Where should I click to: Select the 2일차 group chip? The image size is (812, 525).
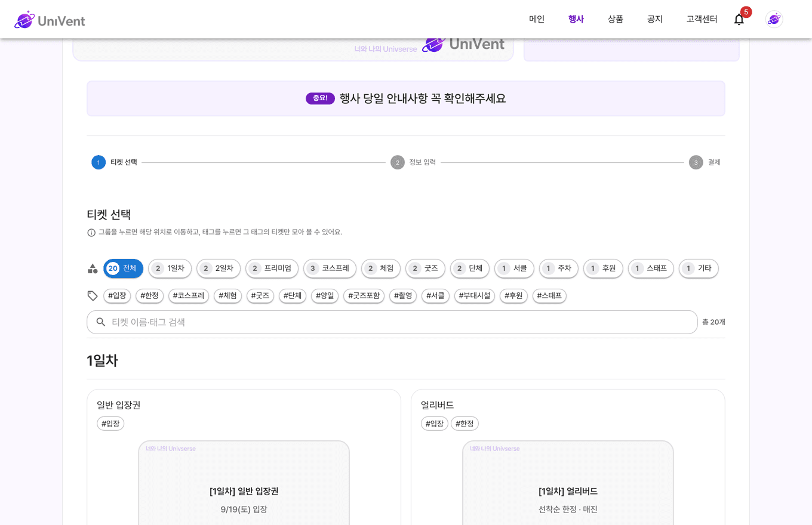pos(219,268)
